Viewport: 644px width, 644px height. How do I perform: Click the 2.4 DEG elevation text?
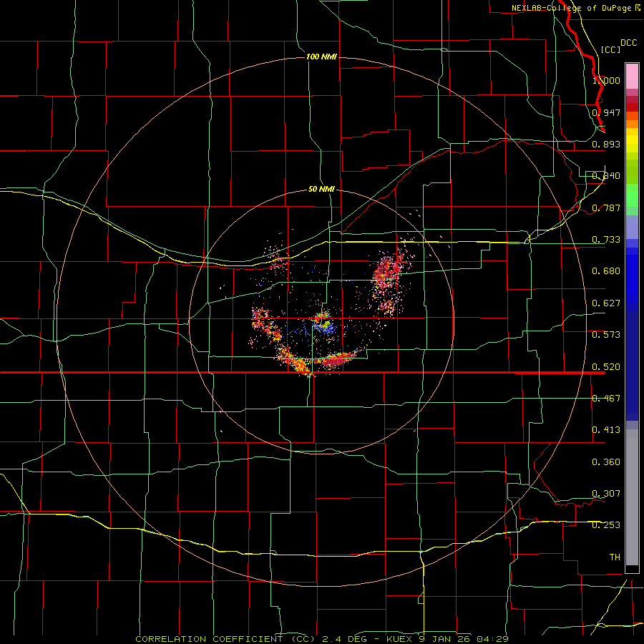(344, 639)
